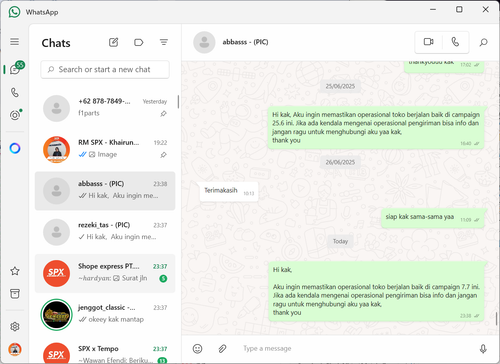Image resolution: width=500 pixels, height=364 pixels.
Task: Record a voice message with microphone
Action: tap(483, 349)
